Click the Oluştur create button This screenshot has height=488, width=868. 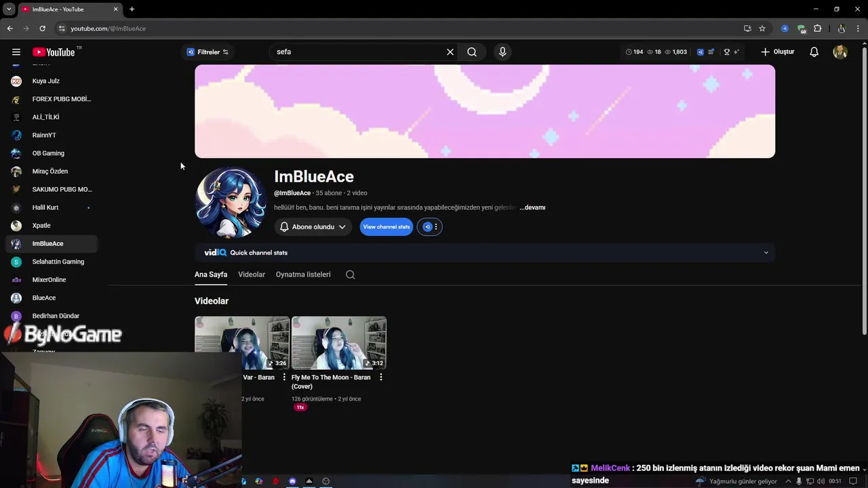(x=777, y=52)
